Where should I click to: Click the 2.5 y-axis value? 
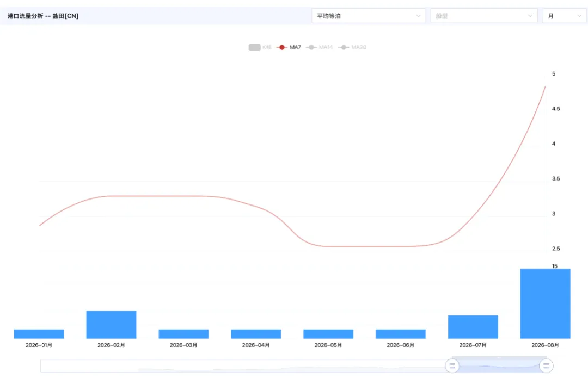click(556, 249)
